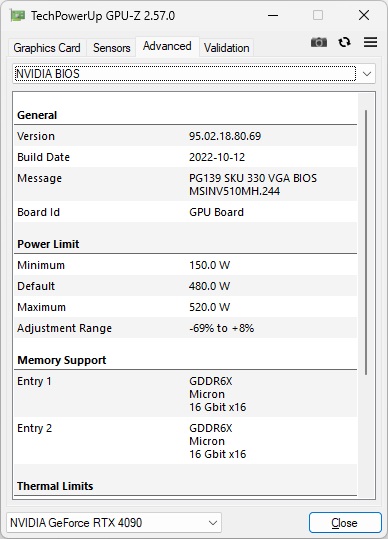This screenshot has height=539, width=388.
Task: Click the Entry 2 row label
Action: tap(34, 428)
